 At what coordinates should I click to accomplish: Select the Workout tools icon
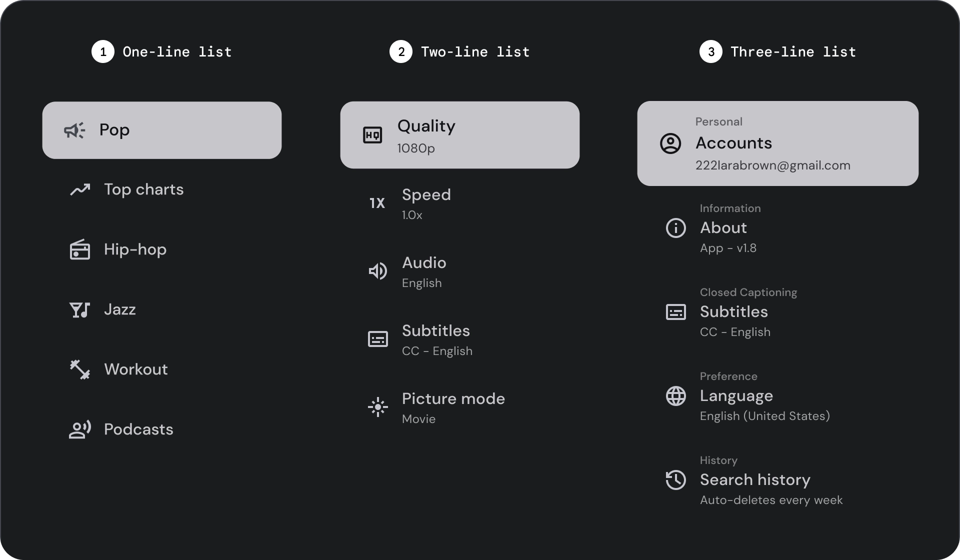pyautogui.click(x=80, y=369)
